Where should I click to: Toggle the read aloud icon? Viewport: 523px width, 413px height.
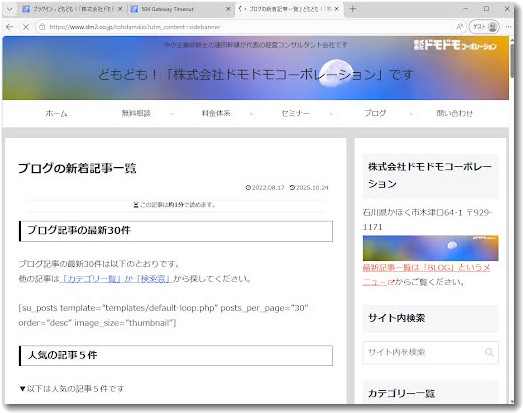460,27
